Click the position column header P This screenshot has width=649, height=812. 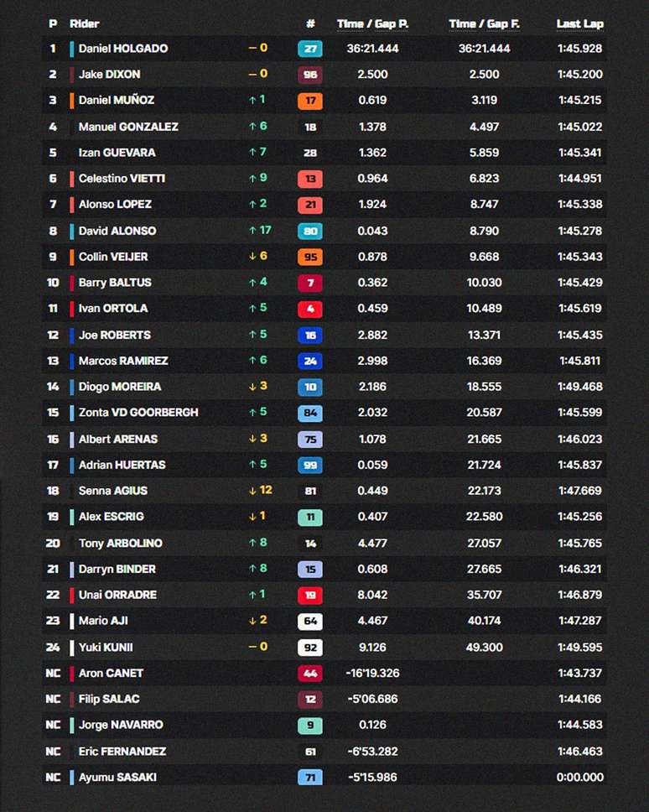pyautogui.click(x=53, y=23)
